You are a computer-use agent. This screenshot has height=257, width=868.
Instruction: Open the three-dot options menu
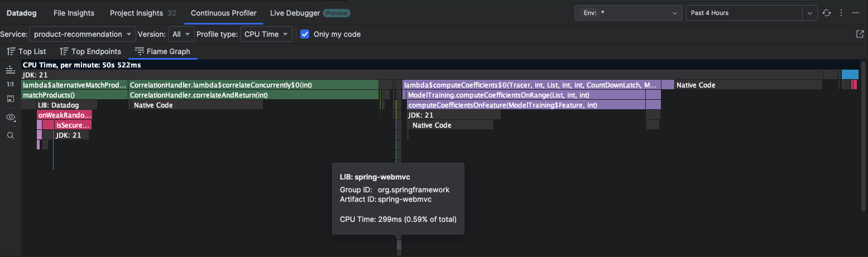[841, 13]
